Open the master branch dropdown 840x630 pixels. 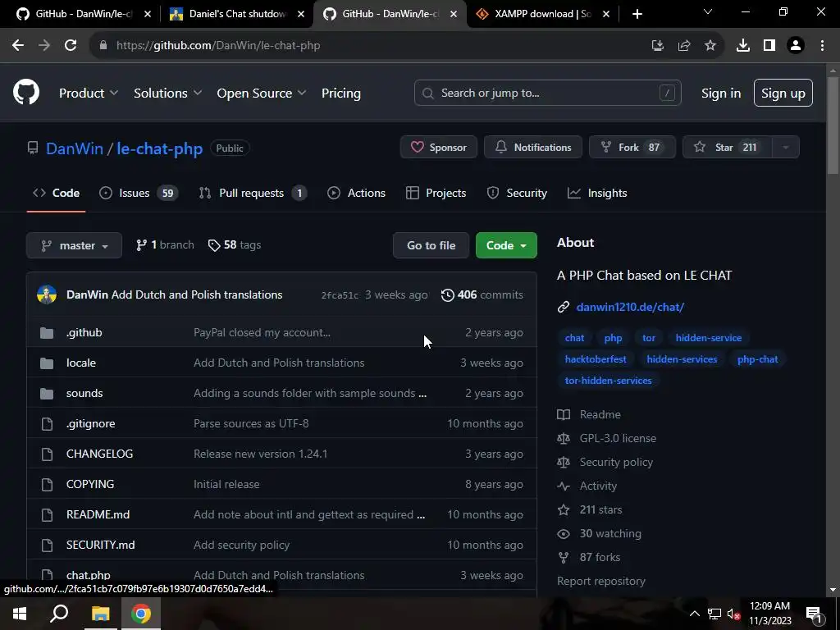pos(74,245)
